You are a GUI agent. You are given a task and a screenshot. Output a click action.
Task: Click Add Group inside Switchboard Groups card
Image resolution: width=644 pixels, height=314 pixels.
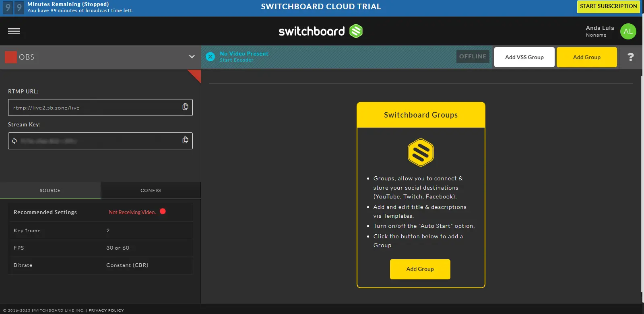tap(420, 269)
